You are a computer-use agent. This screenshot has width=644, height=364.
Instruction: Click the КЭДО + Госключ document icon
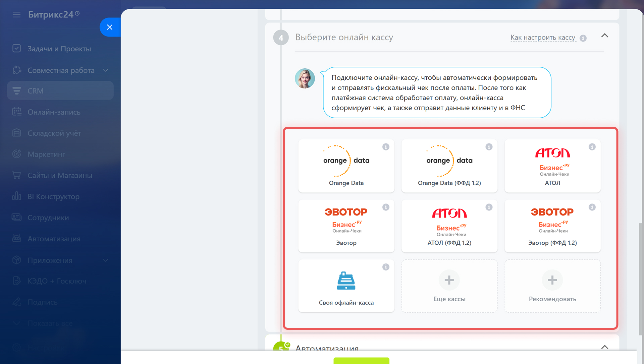16,281
